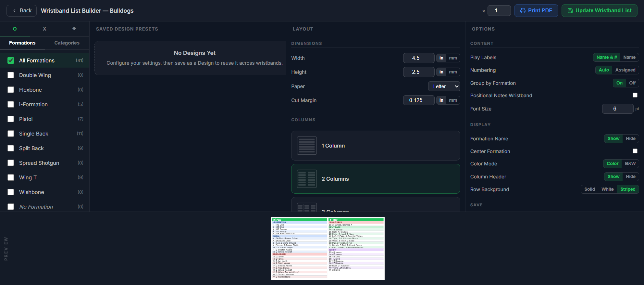Switch to the X defense icon tab
This screenshot has height=285, width=644.
(x=44, y=29)
